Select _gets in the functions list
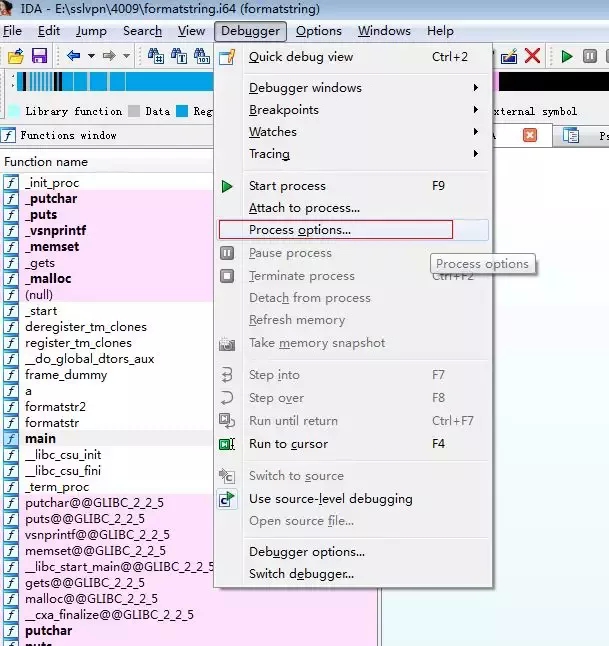This screenshot has width=609, height=646. (x=40, y=263)
